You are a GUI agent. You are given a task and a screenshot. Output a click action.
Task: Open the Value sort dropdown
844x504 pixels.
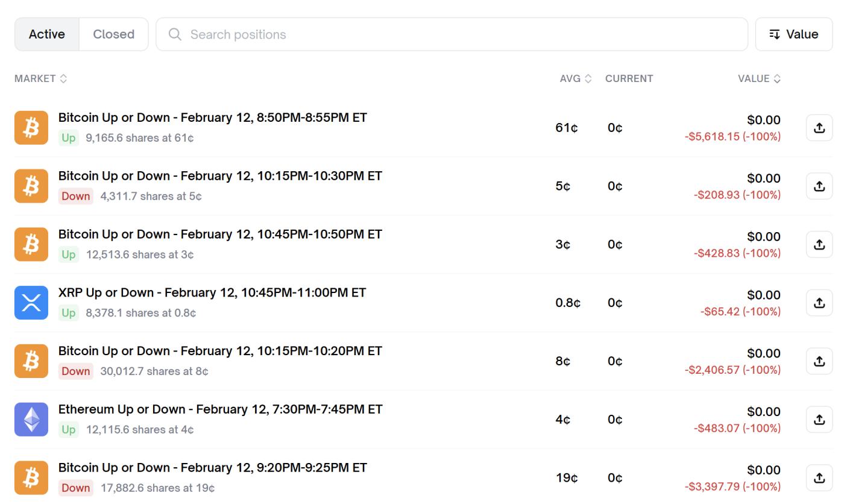(x=793, y=34)
